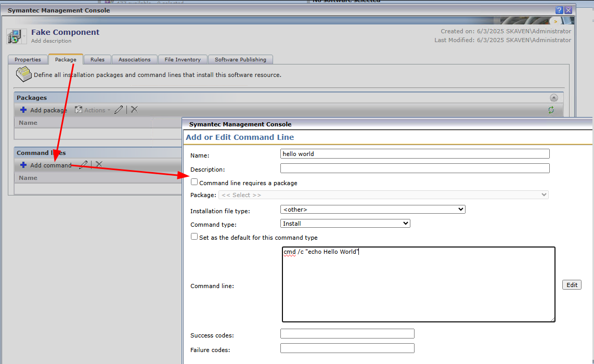Open the Installation file type dropdown
594x364 pixels.
pyautogui.click(x=372, y=210)
